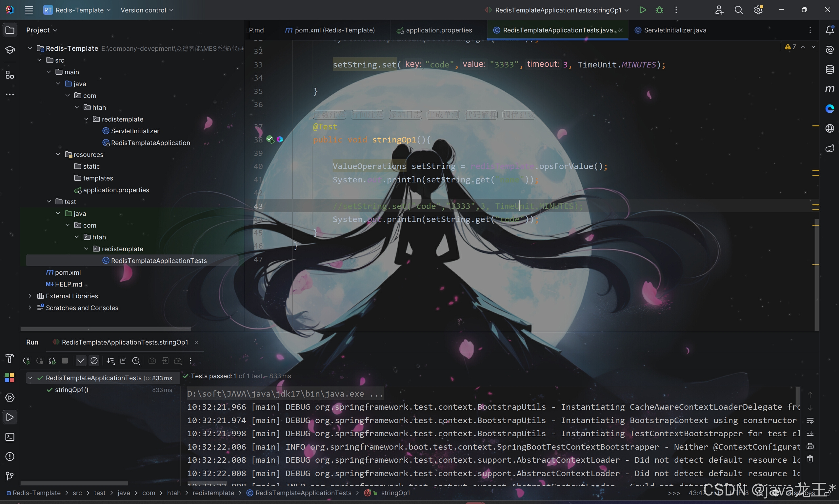Open the Database tool window

click(x=829, y=70)
